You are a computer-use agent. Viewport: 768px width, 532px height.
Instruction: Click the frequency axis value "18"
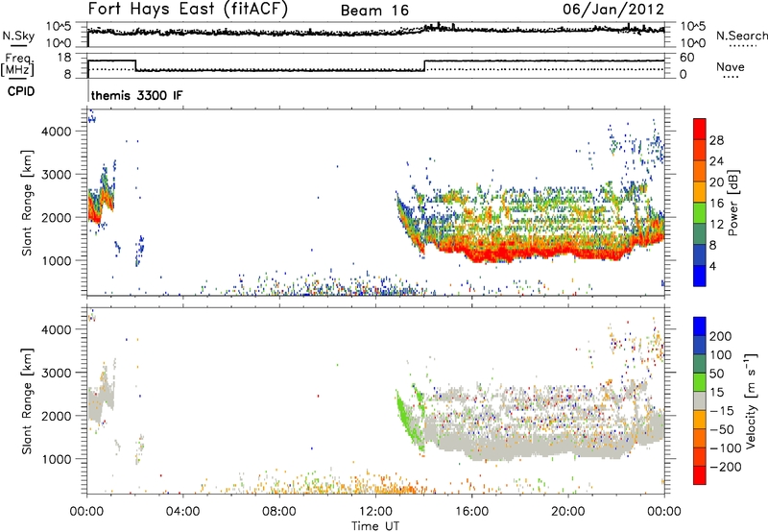[x=63, y=58]
